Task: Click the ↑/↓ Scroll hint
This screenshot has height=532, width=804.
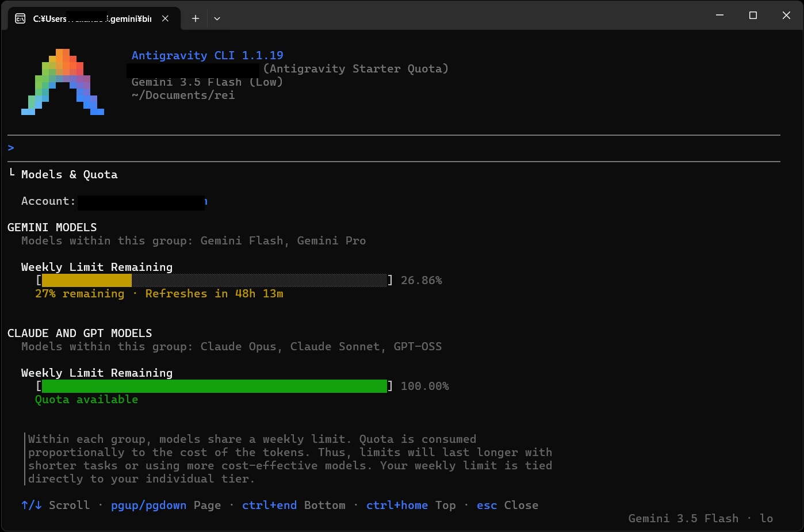Action: pyautogui.click(x=56, y=505)
